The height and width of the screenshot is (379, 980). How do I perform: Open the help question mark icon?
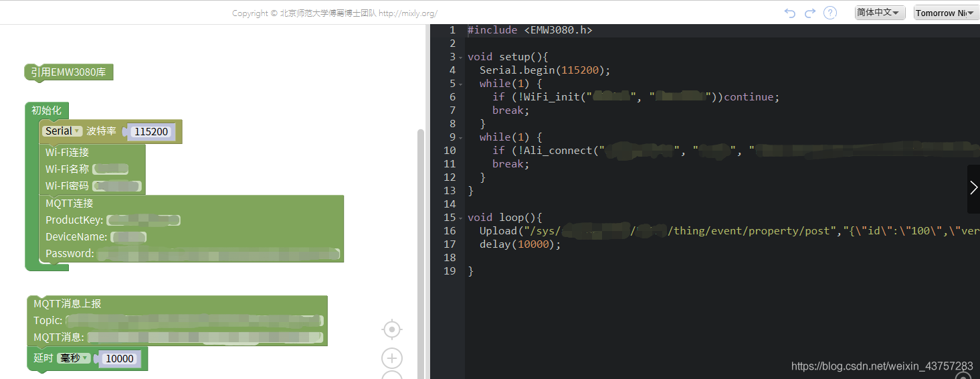[x=830, y=13]
